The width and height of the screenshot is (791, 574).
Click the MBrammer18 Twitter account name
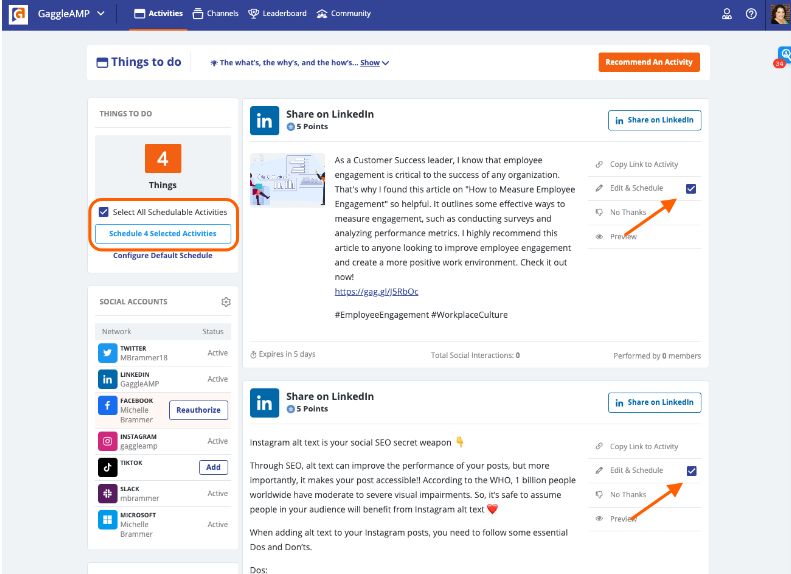[144, 358]
